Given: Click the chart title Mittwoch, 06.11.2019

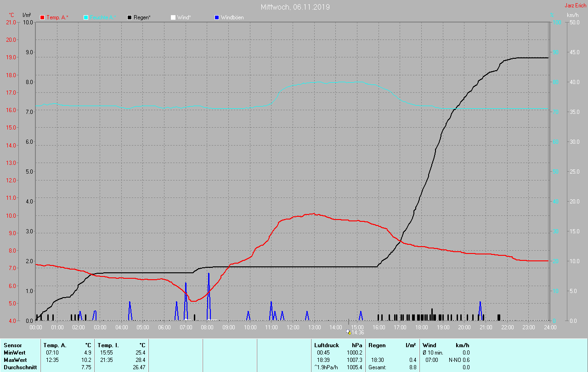Looking at the screenshot, I should pos(295,7).
